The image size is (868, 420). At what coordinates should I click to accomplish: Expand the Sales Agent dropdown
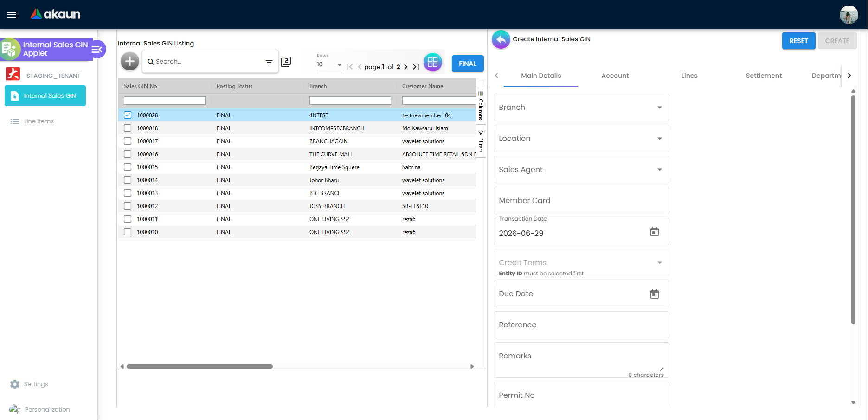point(581,169)
